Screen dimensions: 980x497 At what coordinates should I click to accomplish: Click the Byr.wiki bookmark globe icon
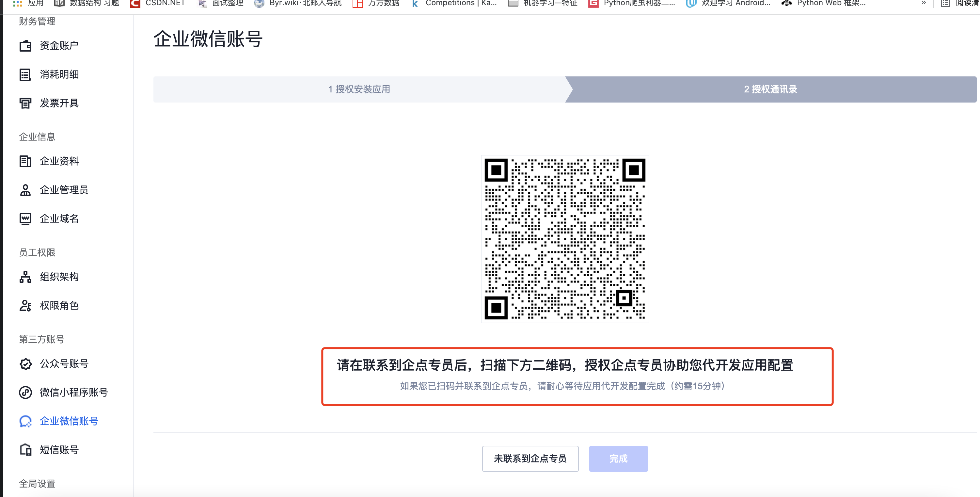click(259, 3)
